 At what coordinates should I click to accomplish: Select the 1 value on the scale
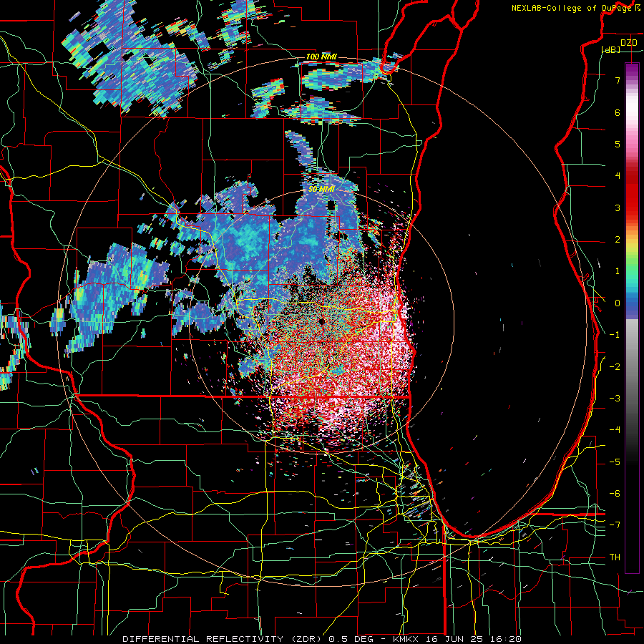[618, 270]
